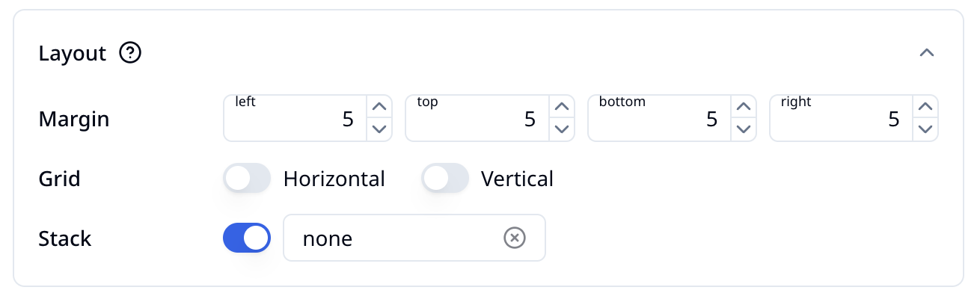This screenshot has height=296, width=980.
Task: Open the Layout help question-mark icon
Action: point(131,53)
